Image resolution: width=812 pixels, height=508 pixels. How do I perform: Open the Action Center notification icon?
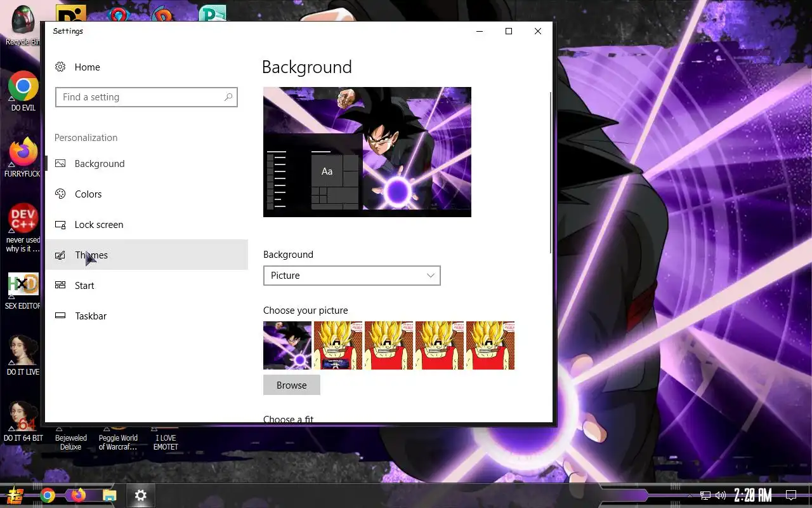[791, 495]
